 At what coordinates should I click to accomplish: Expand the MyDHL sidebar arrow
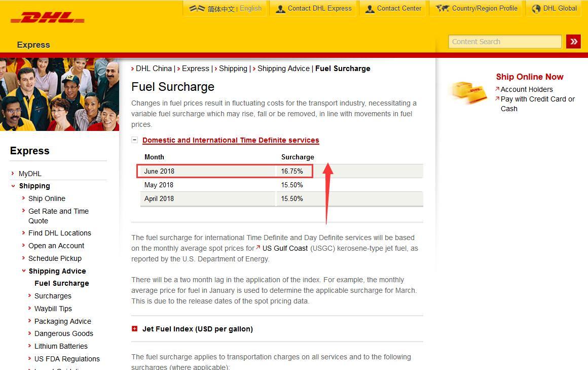click(13, 173)
